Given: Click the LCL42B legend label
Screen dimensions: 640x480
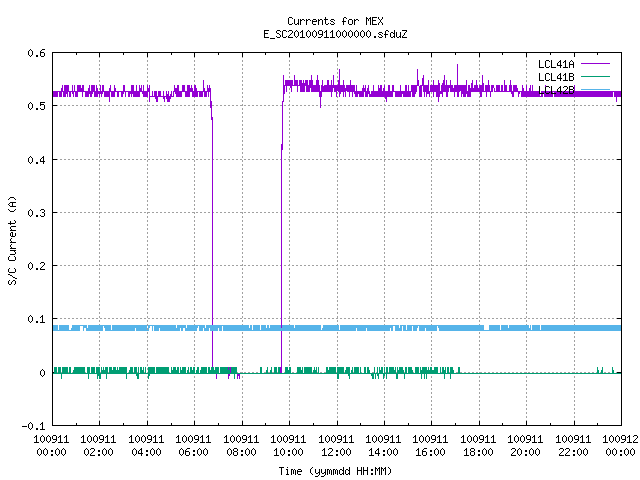Looking at the screenshot, I should pyautogui.click(x=556, y=90).
